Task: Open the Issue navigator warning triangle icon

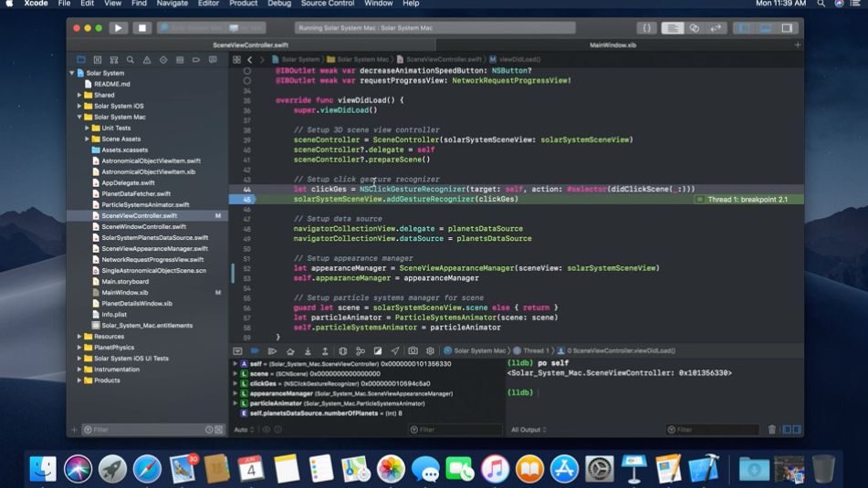Action: pos(147,60)
